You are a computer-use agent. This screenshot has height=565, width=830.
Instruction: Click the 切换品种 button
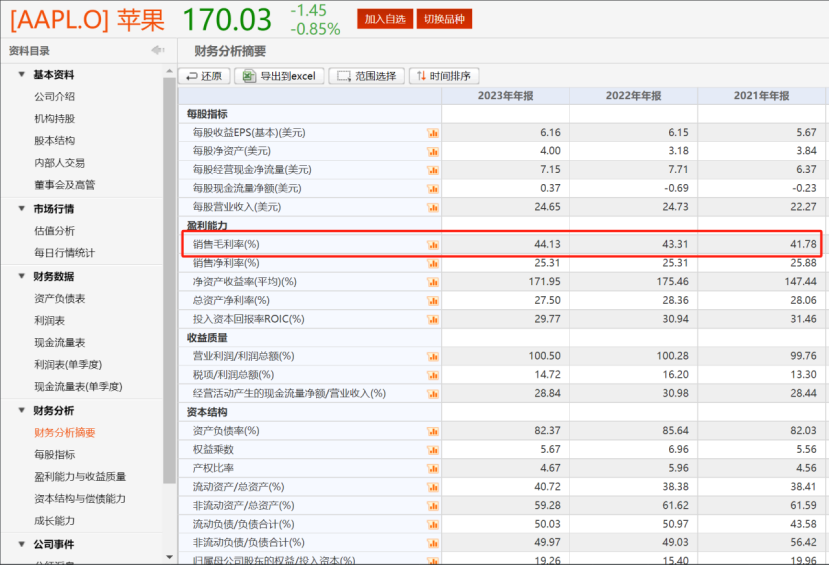443,19
